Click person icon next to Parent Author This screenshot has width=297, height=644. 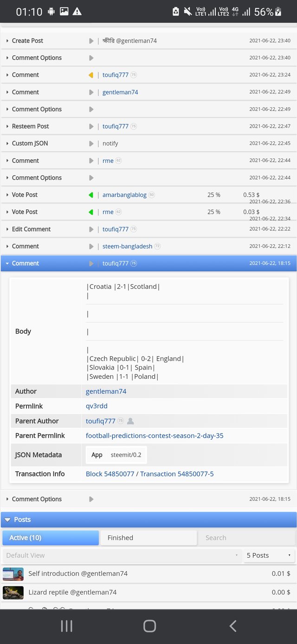coord(131,421)
